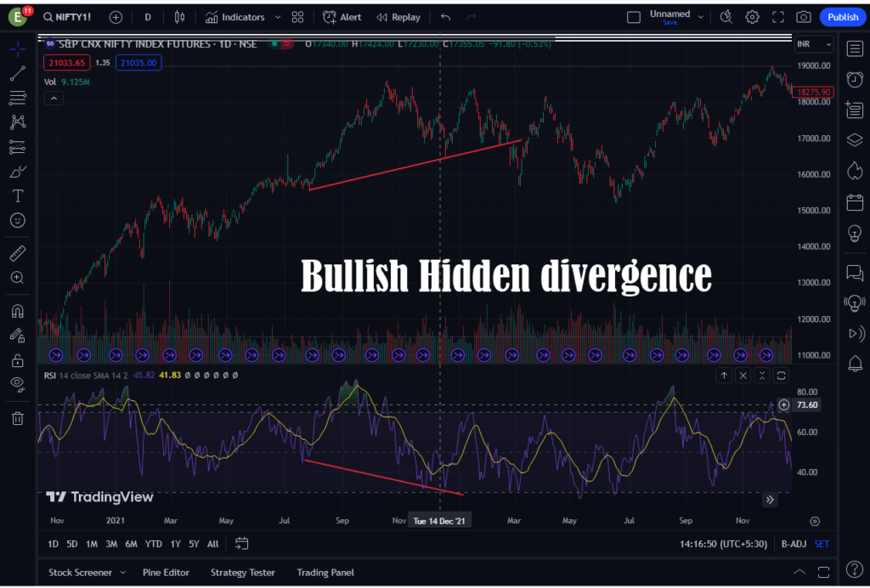
Task: Enter fullscreen mode
Action: pos(778,17)
